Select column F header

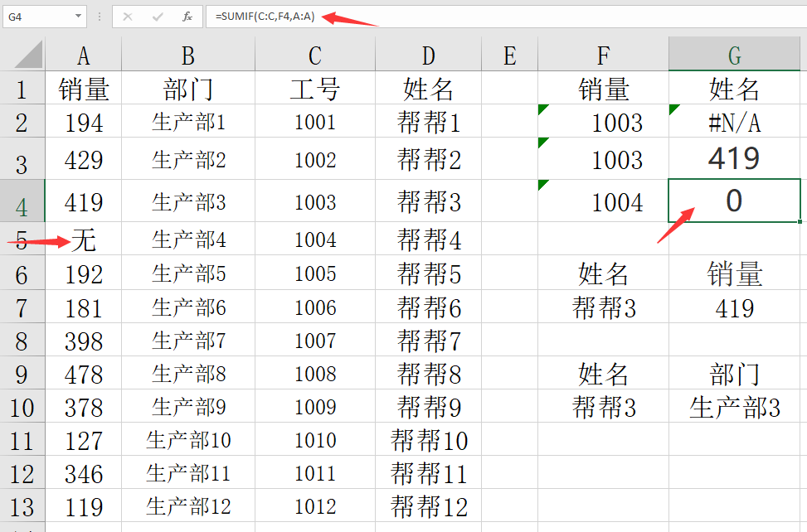(603, 55)
